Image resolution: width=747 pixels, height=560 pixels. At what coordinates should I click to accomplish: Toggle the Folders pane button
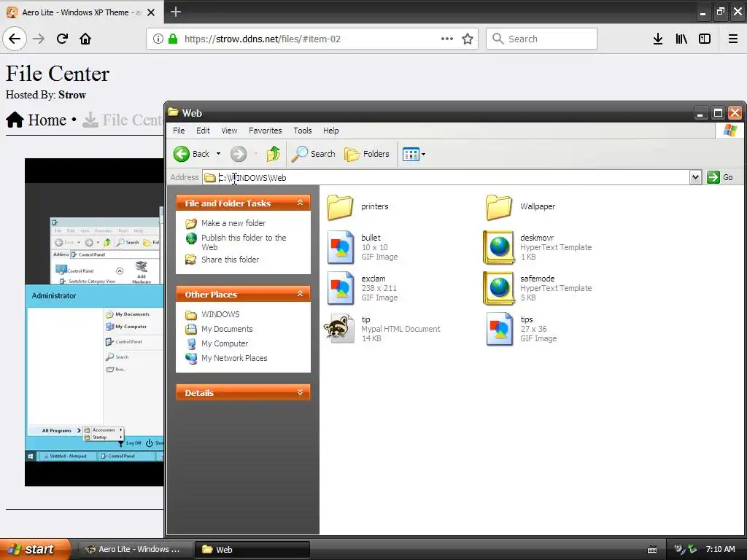tap(367, 154)
